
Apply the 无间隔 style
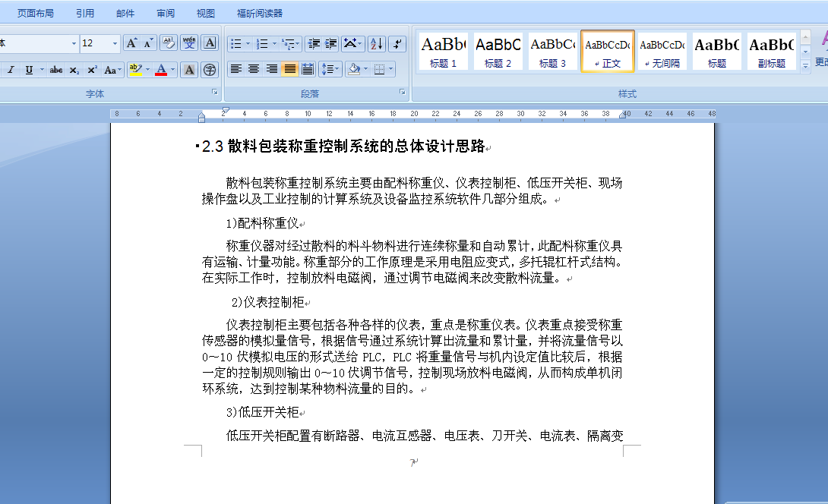coord(662,51)
